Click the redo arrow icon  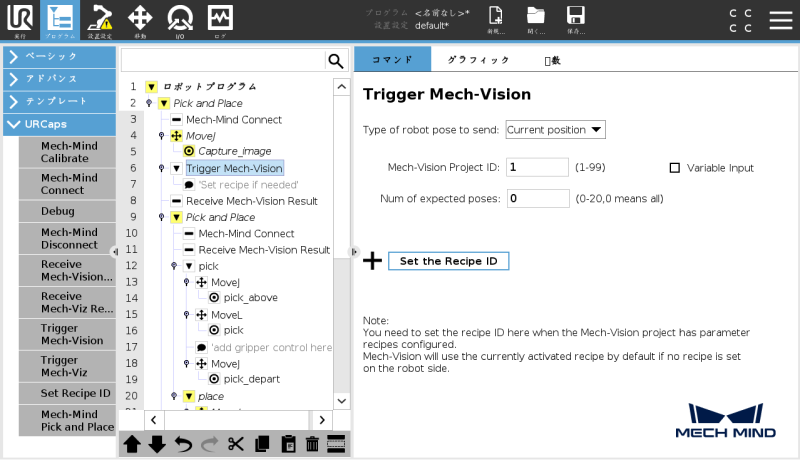(x=209, y=444)
